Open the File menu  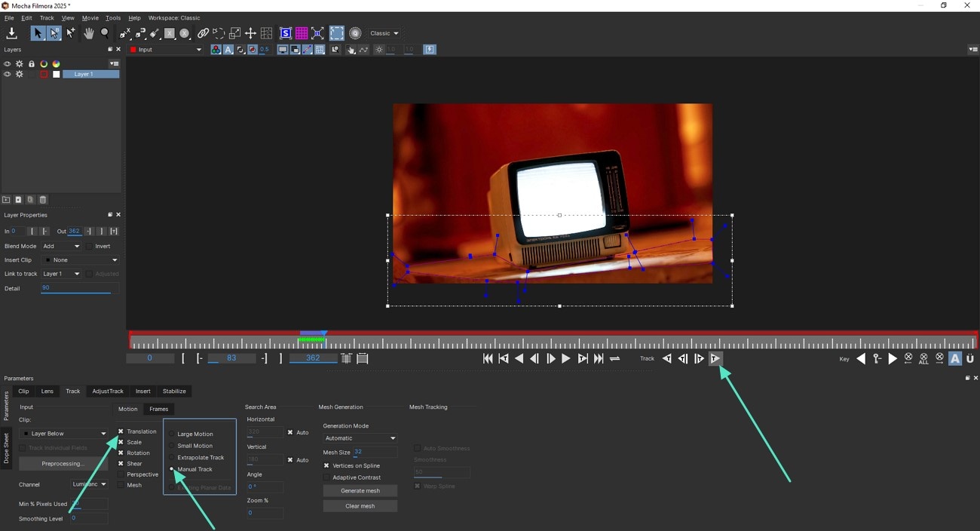click(9, 17)
